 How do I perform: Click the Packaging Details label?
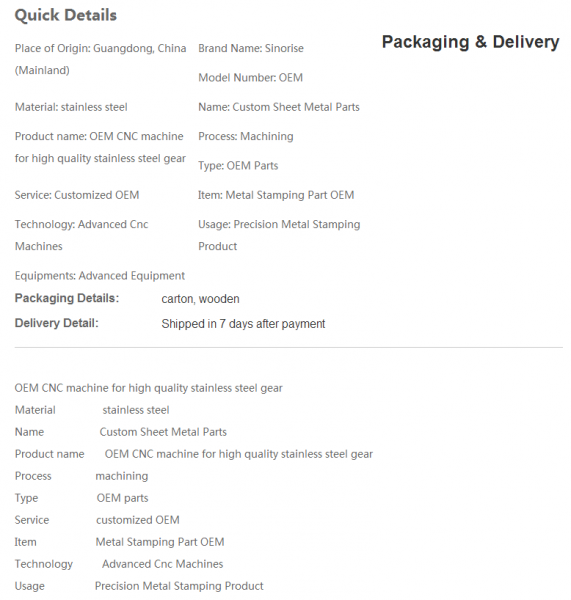click(67, 298)
